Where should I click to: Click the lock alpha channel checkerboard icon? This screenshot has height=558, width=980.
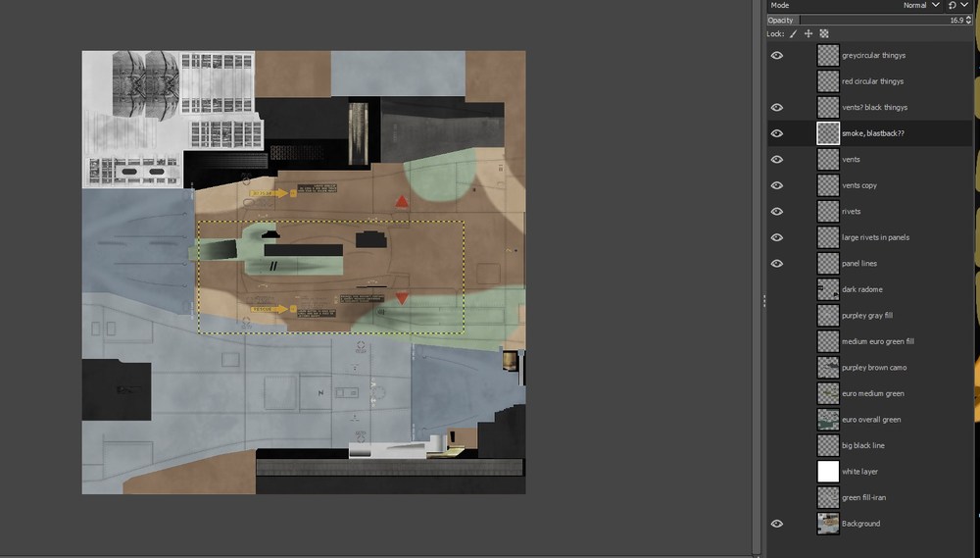click(x=824, y=33)
